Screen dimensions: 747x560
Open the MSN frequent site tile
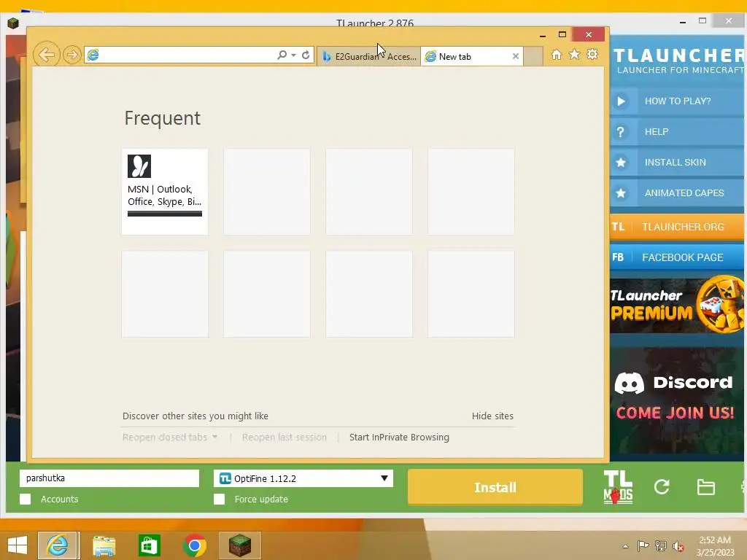click(x=165, y=192)
